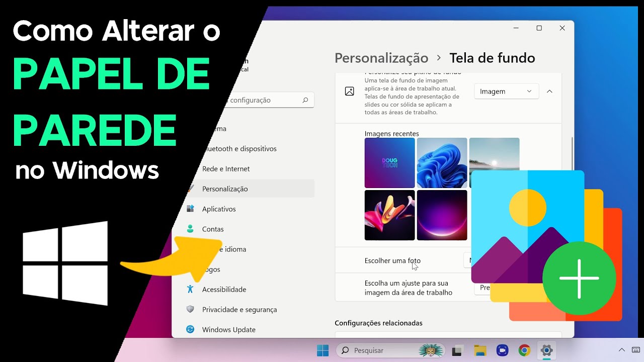The width and height of the screenshot is (644, 362).
Task: Click the Contas person icon
Action: (190, 229)
